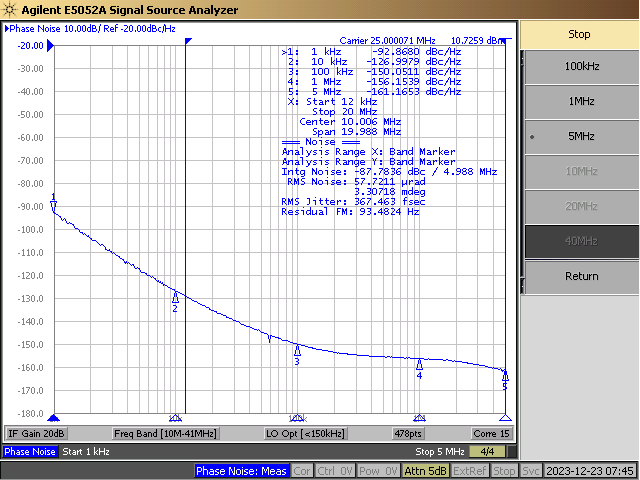Click the 478pts points field
640x480 pixels.
[x=408, y=434]
